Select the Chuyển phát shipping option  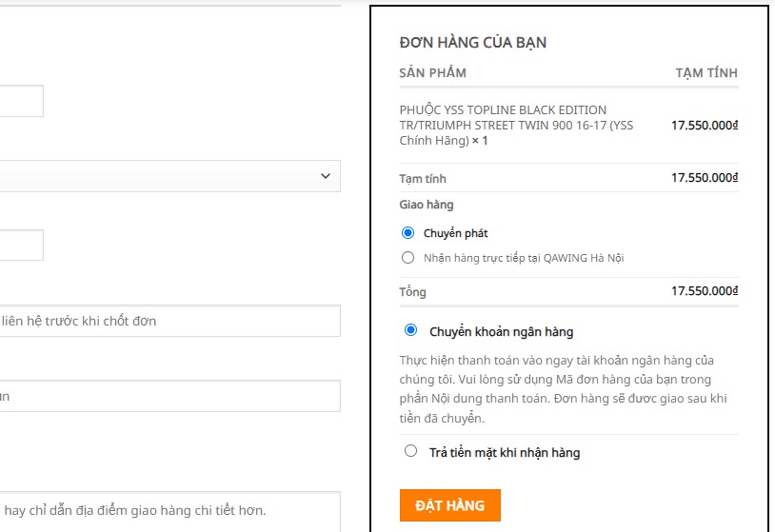pos(408,233)
